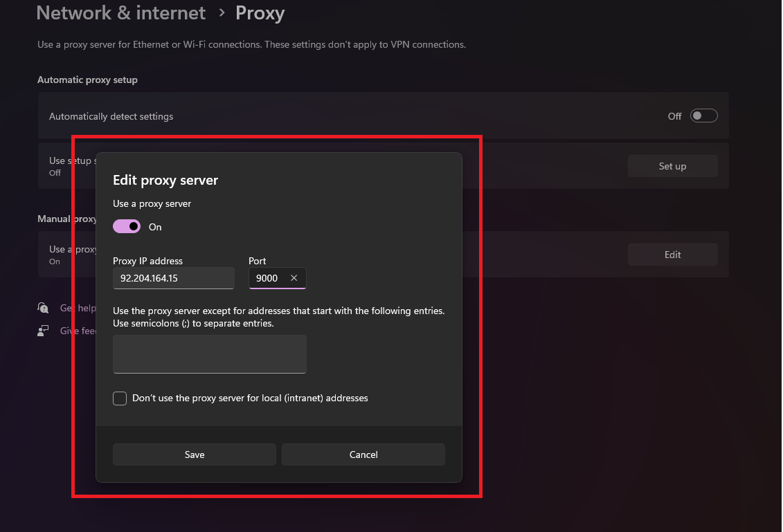Click the Save button
783x532 pixels.
pyautogui.click(x=194, y=455)
